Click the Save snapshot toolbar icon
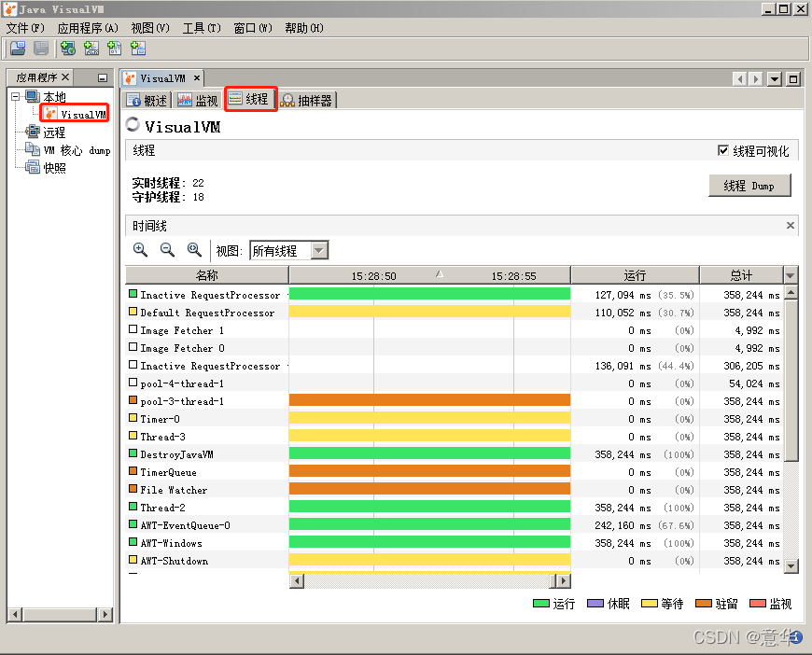 tap(41, 49)
